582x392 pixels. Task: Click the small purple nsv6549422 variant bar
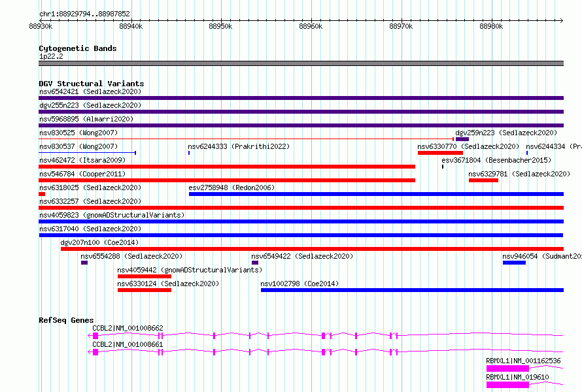254,263
